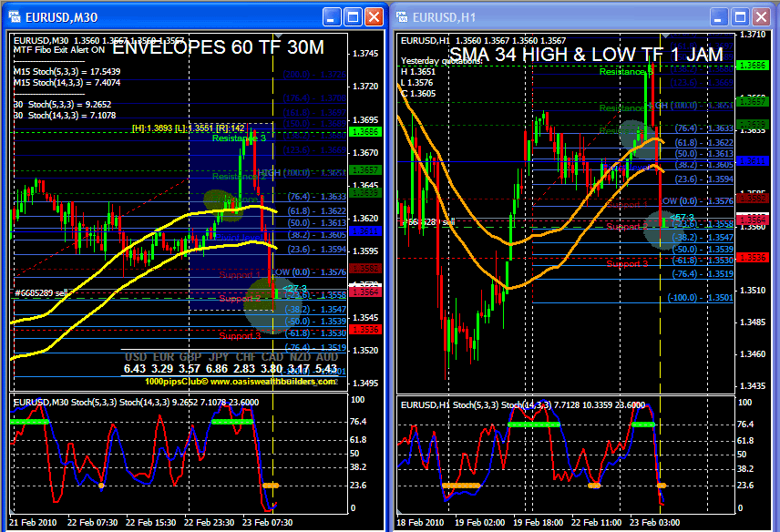The image size is (780, 532).
Task: Click the chart icon in the EURUSD,M30 title bar
Action: (15, 17)
